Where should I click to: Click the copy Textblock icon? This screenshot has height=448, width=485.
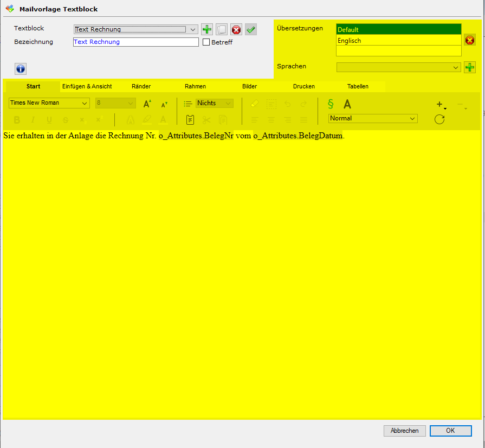[222, 30]
